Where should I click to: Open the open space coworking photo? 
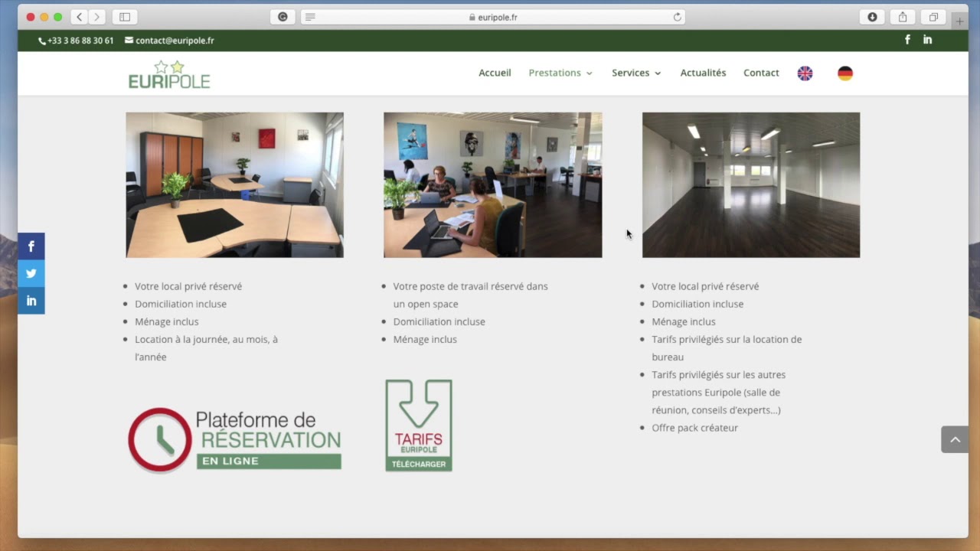pos(493,185)
